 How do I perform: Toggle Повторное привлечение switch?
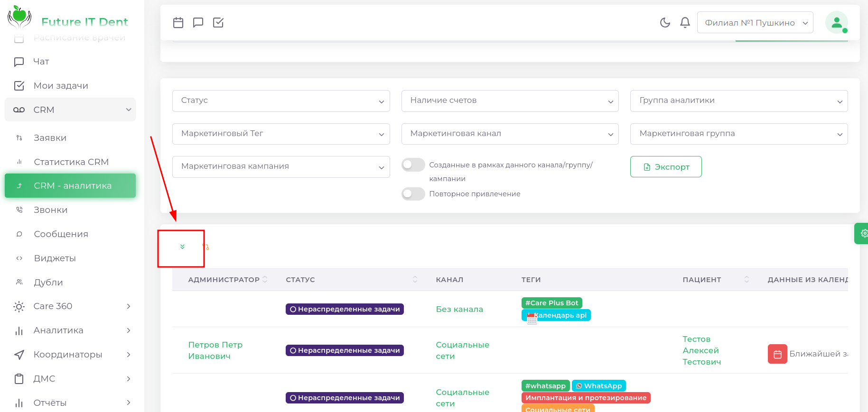pyautogui.click(x=413, y=194)
